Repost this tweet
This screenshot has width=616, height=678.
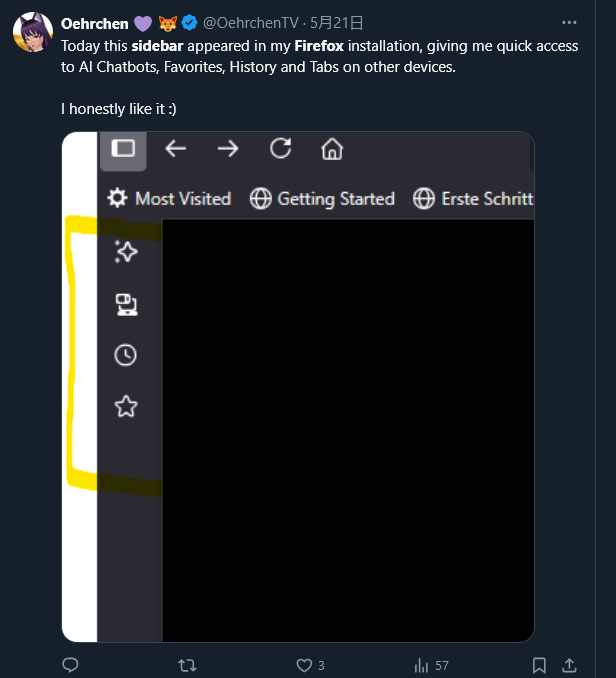point(187,665)
